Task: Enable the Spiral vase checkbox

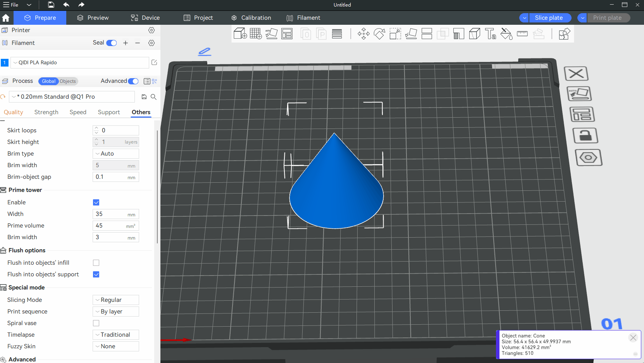Action: [96, 323]
